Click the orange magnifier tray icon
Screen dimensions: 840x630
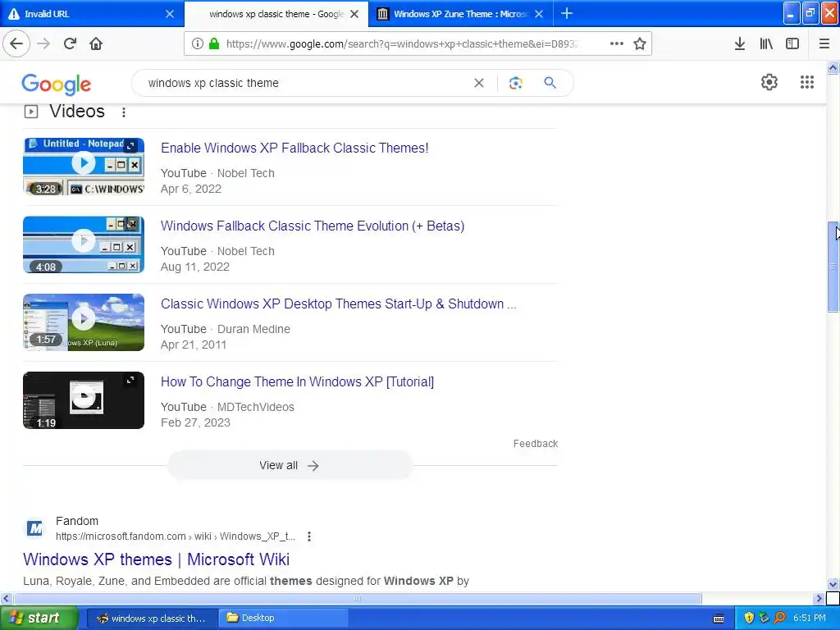[x=779, y=619]
